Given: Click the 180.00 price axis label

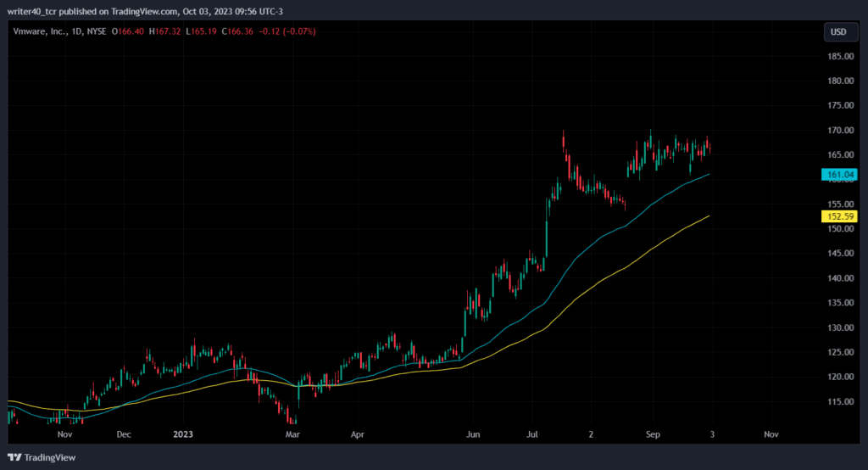Looking at the screenshot, I should point(840,81).
